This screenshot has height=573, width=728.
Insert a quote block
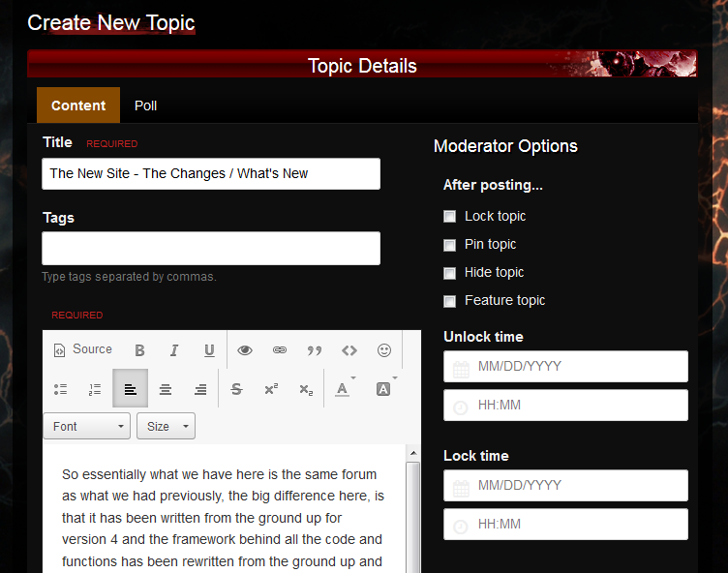point(315,350)
